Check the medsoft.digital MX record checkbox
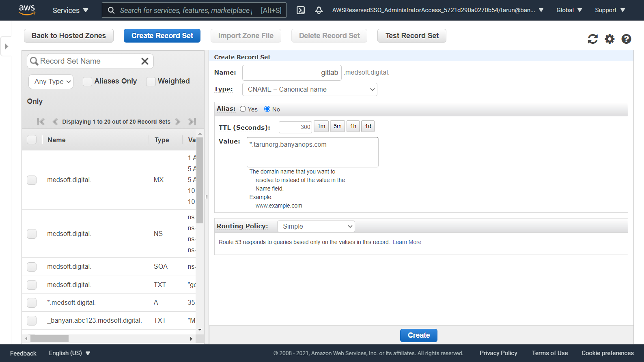The width and height of the screenshot is (644, 362). coord(32,180)
